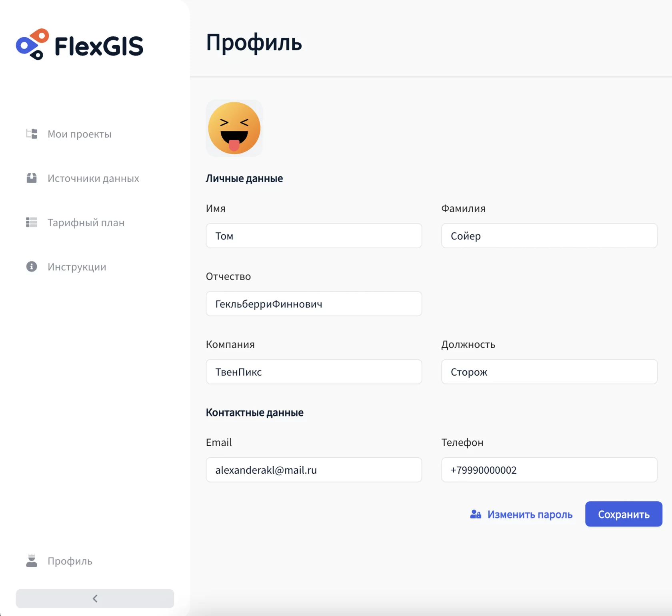
Task: Click the FlexGIS logo
Action: click(79, 45)
